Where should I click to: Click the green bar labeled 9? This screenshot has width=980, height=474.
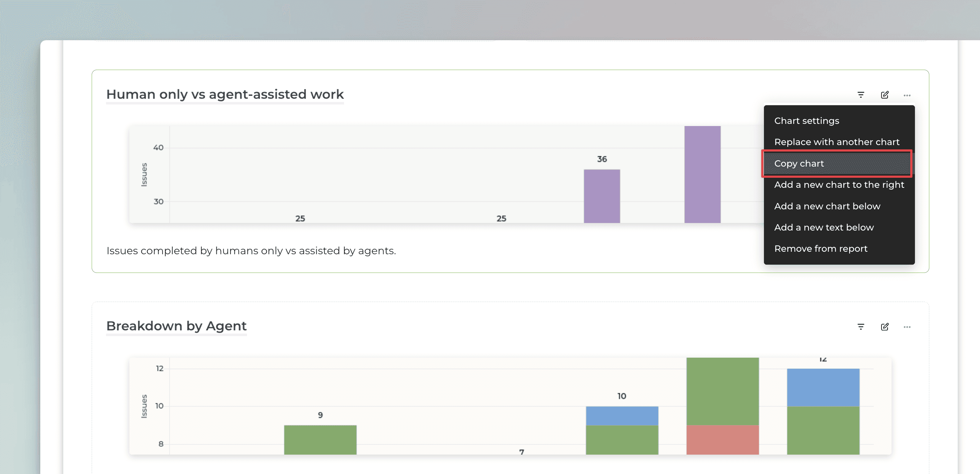pyautogui.click(x=320, y=440)
